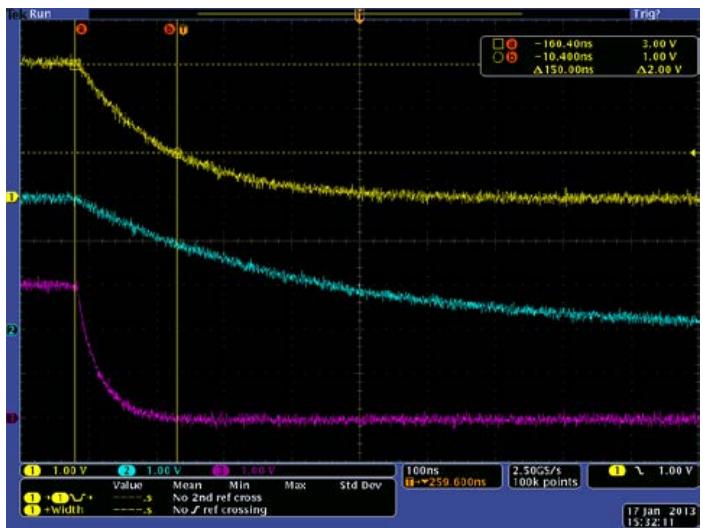
Task: Click the record-view bar at top center
Action: [359, 12]
